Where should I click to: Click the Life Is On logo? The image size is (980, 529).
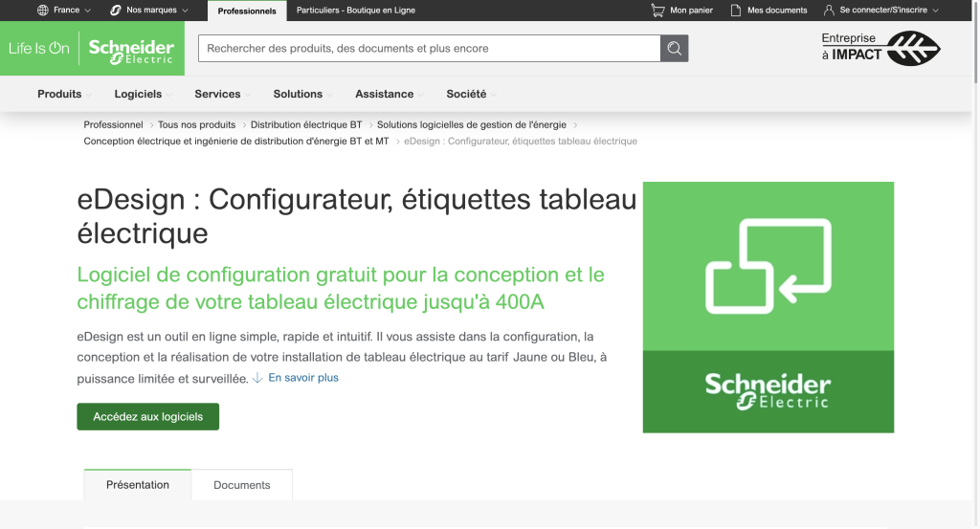pos(39,49)
